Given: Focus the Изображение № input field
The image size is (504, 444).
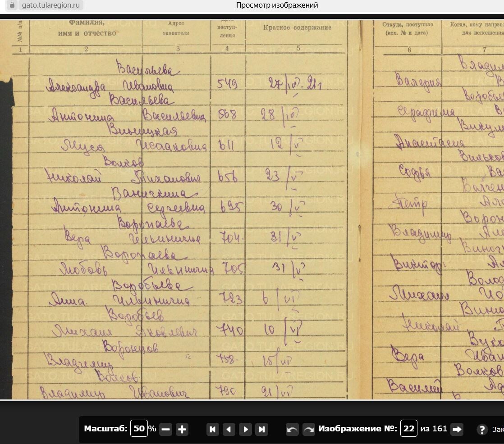Looking at the screenshot, I should [409, 428].
